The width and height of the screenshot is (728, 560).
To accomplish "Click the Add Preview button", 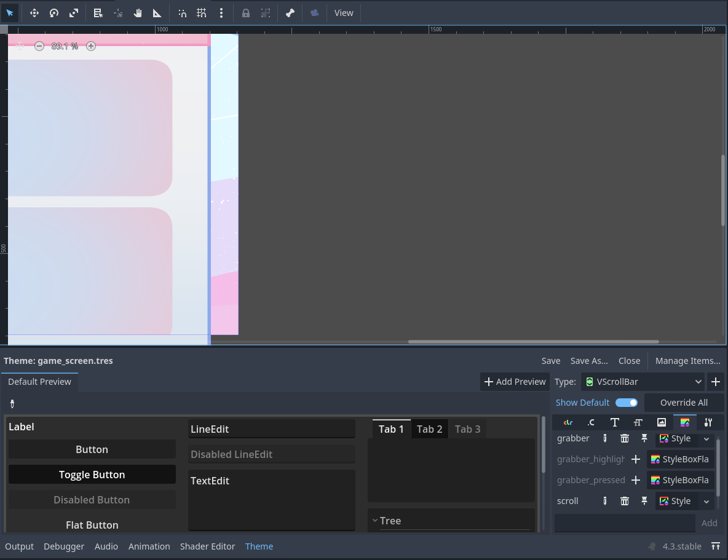I will (x=515, y=382).
